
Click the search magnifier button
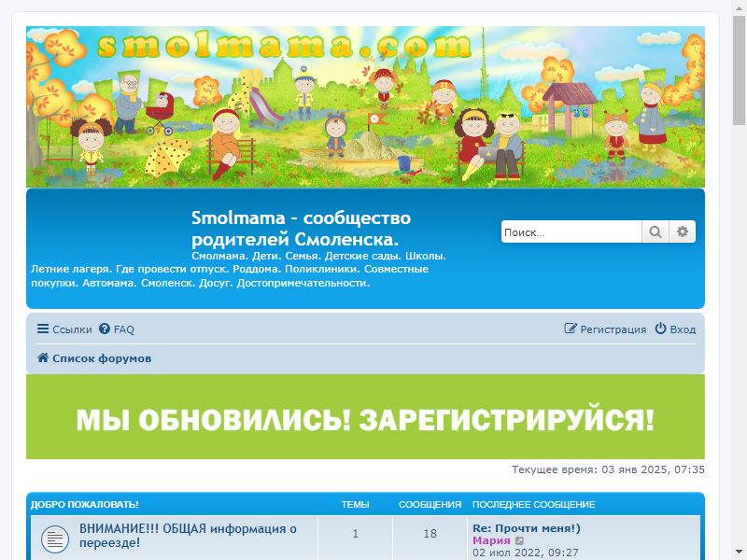[655, 231]
